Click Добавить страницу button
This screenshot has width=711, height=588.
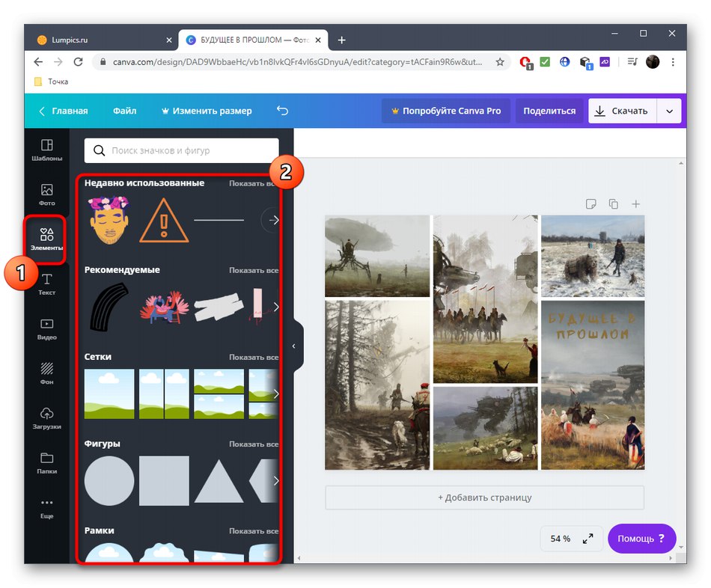click(x=484, y=497)
